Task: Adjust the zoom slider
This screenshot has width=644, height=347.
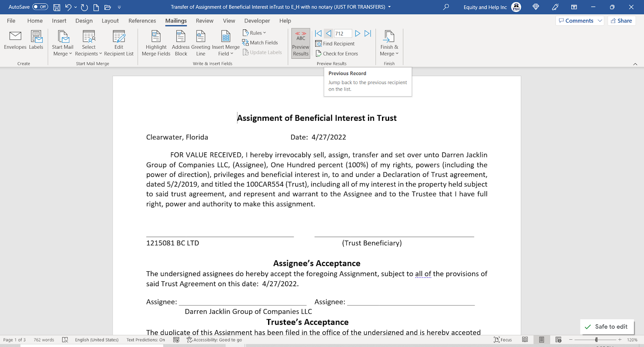Action: click(x=596, y=340)
